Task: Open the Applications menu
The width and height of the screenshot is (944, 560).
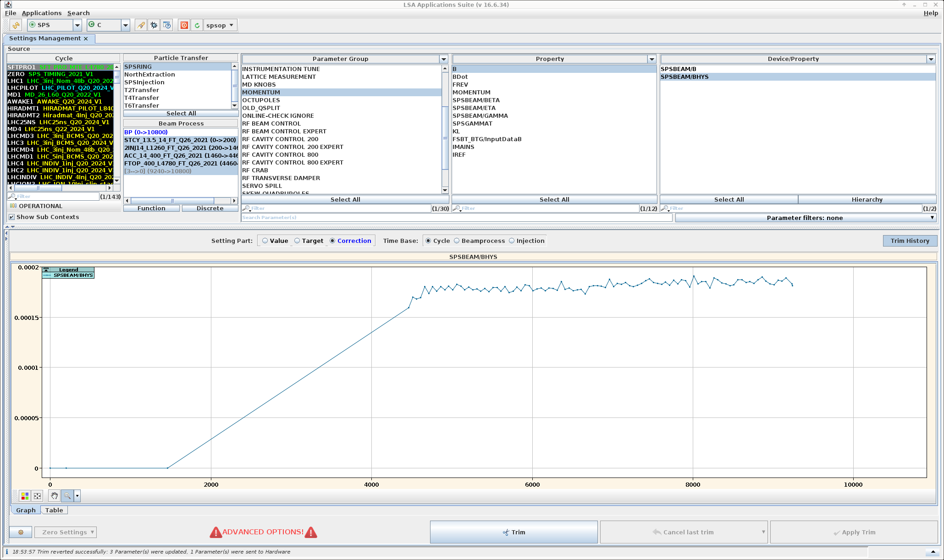Action: point(41,13)
